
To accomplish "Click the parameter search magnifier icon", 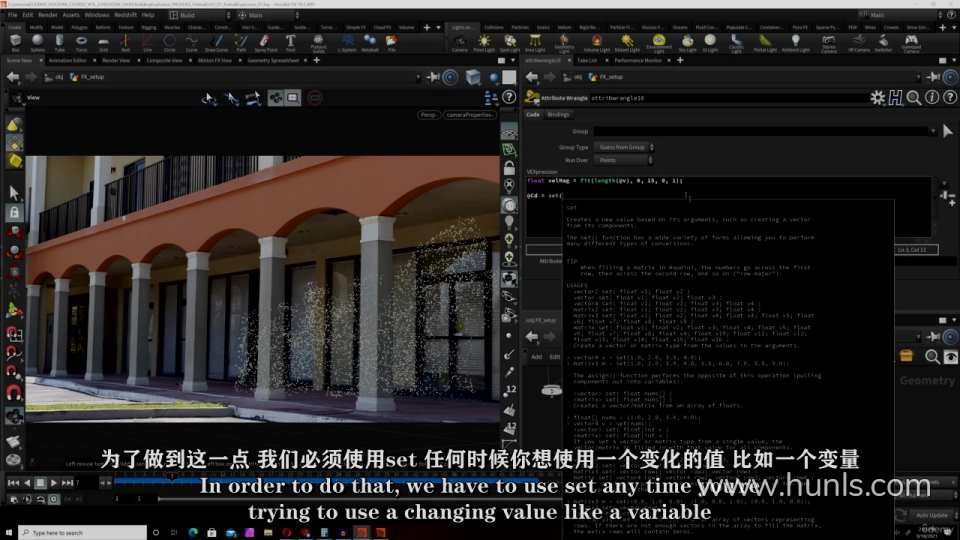I will click(913, 98).
